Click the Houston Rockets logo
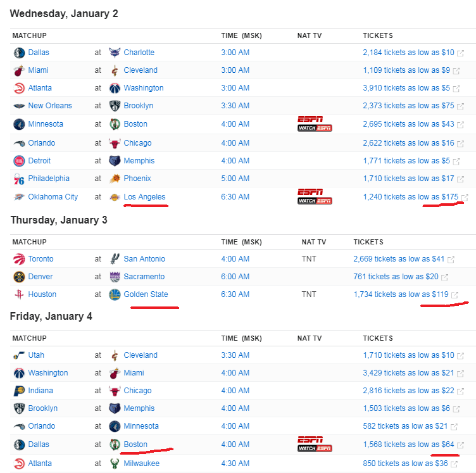The height and width of the screenshot is (473, 476). (19, 294)
